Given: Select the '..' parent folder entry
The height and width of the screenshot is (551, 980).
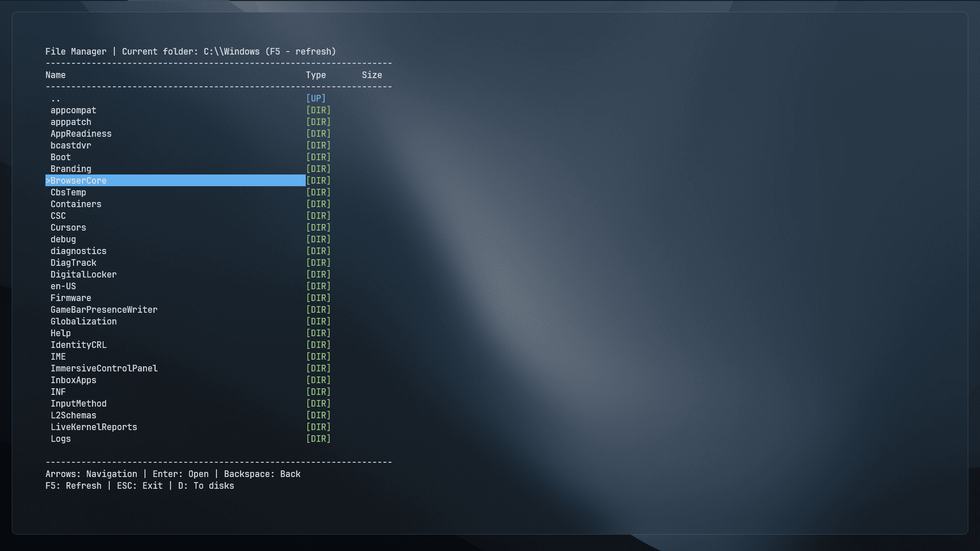Looking at the screenshot, I should point(56,98).
